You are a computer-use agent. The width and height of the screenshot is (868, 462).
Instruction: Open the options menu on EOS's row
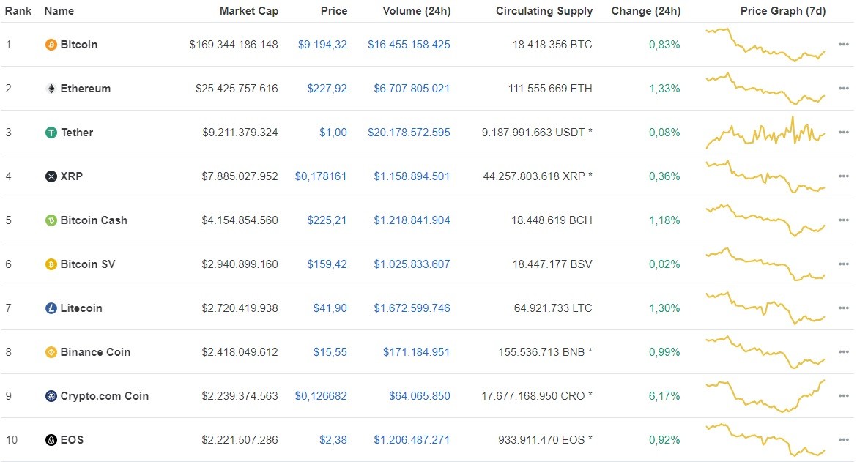coord(845,440)
